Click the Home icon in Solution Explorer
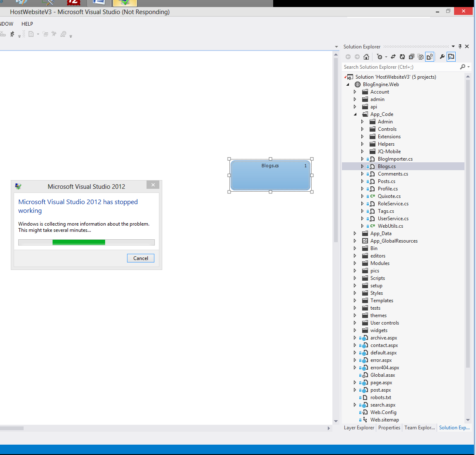The height and width of the screenshot is (455, 476). [x=366, y=57]
